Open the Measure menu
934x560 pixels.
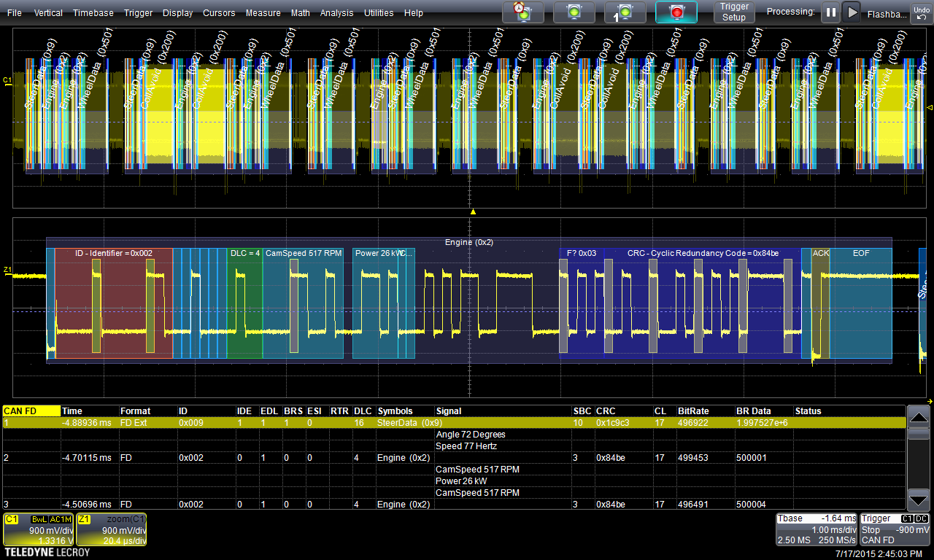(x=263, y=13)
